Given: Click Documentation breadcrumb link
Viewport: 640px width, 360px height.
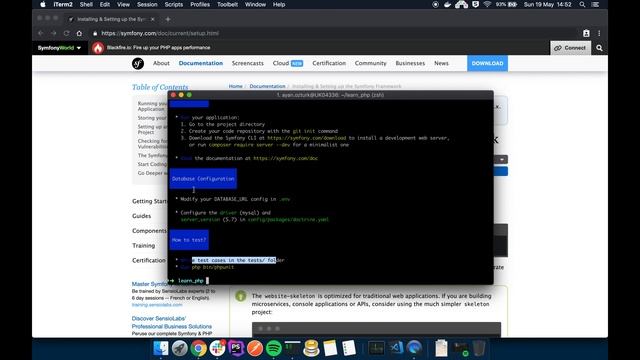Looking at the screenshot, I should coord(267,86).
